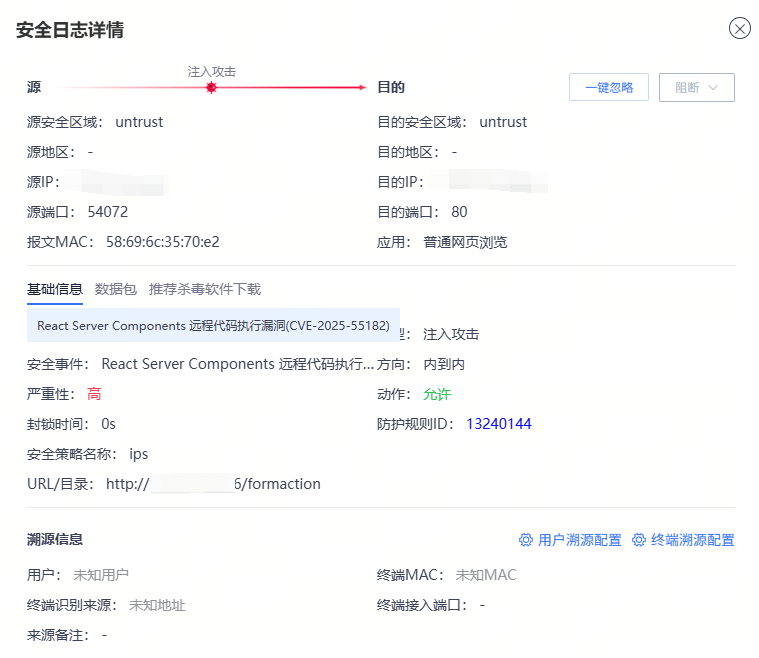Switch to the 基础信息 tab
This screenshot has height=658, width=759.
(x=55, y=289)
